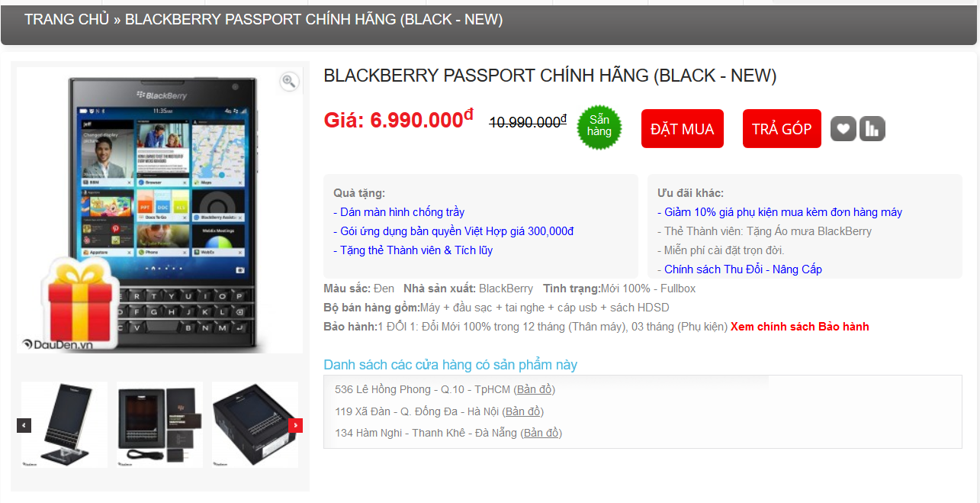Click the green Sẵn hàng badge
Image resolution: width=980 pixels, height=503 pixels.
click(599, 127)
